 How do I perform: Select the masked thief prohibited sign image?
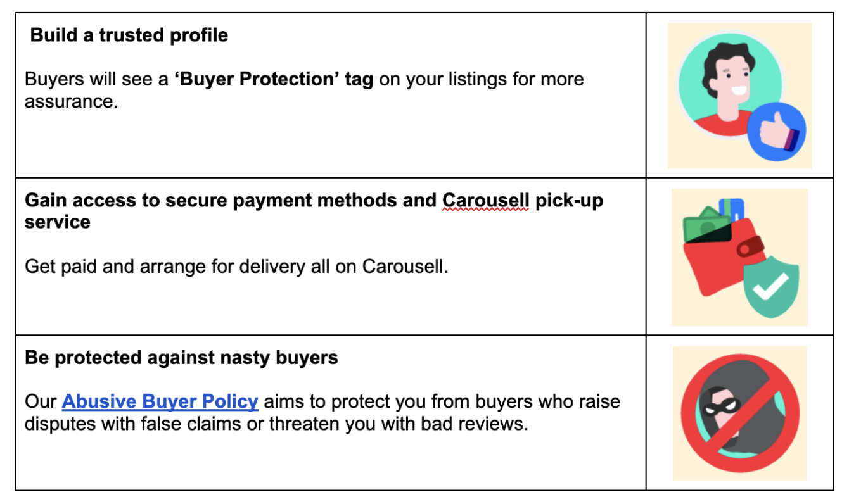tap(740, 413)
